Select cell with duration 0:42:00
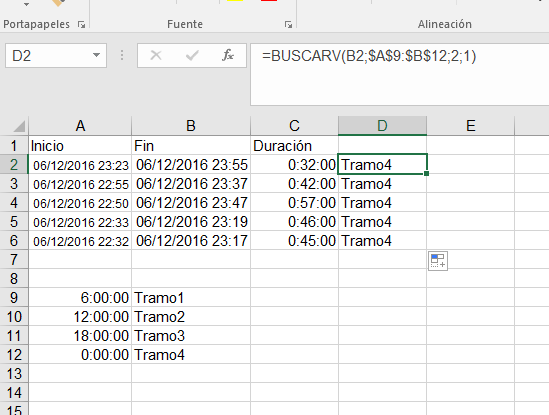The width and height of the screenshot is (549, 415). [x=294, y=184]
